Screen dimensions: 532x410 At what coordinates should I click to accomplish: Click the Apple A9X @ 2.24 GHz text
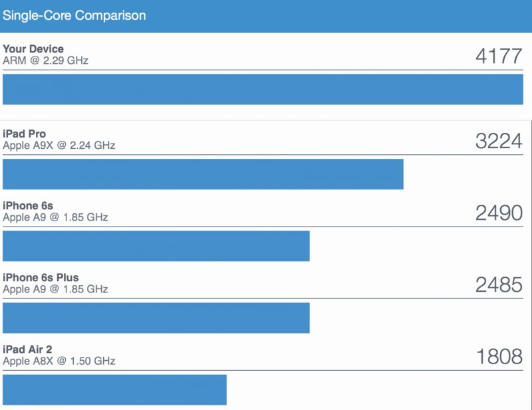coord(59,145)
